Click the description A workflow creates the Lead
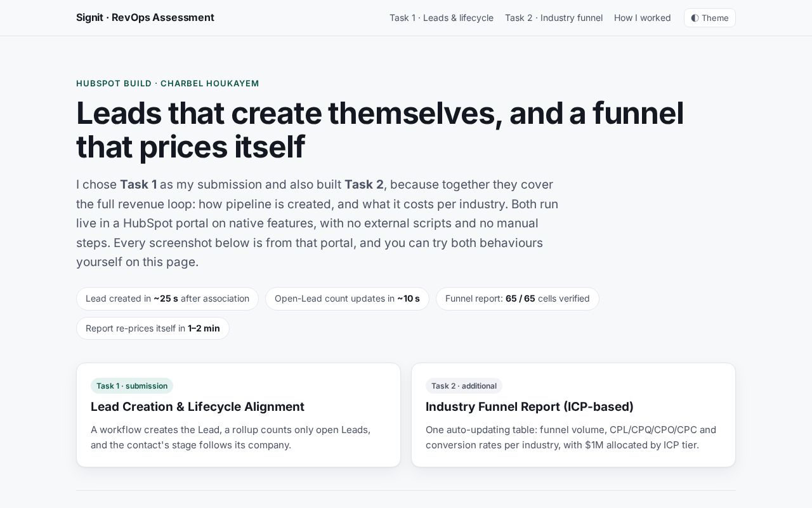Viewport: 812px width, 508px height. 231,437
